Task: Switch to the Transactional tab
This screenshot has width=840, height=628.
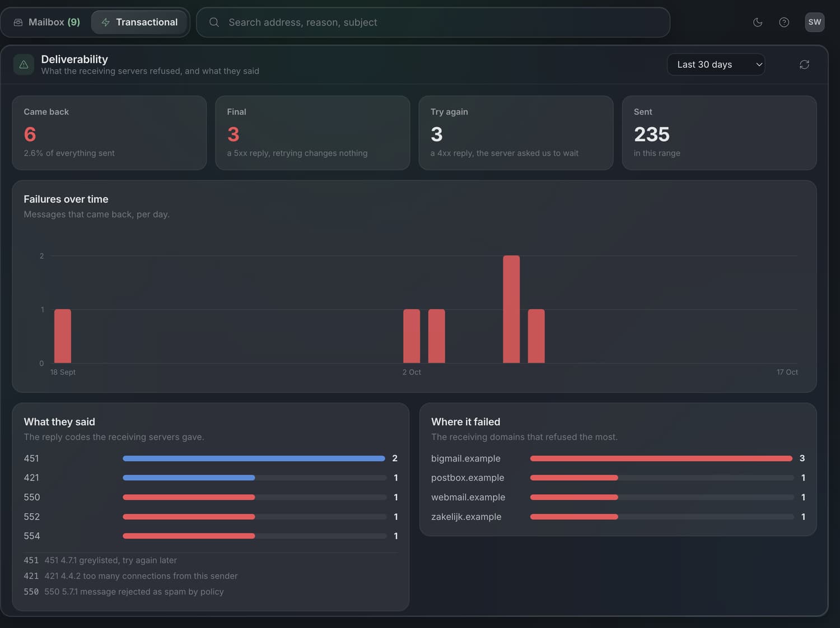Action: point(139,22)
